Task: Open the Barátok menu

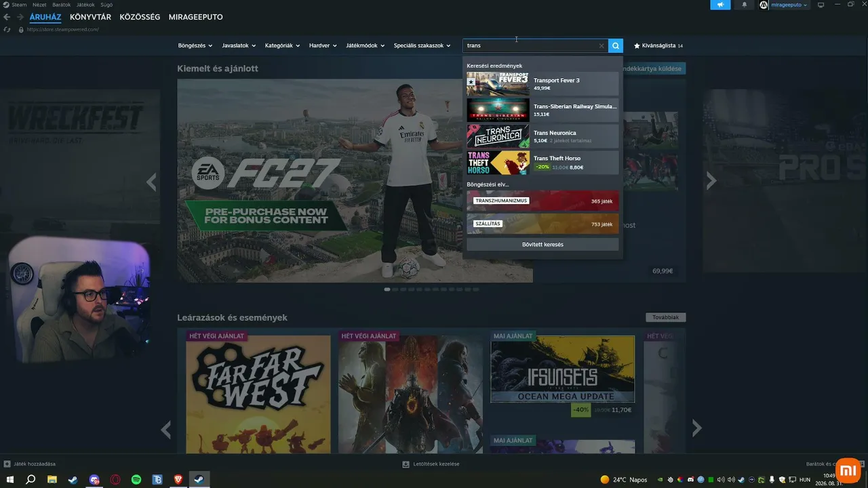Action: (x=62, y=5)
